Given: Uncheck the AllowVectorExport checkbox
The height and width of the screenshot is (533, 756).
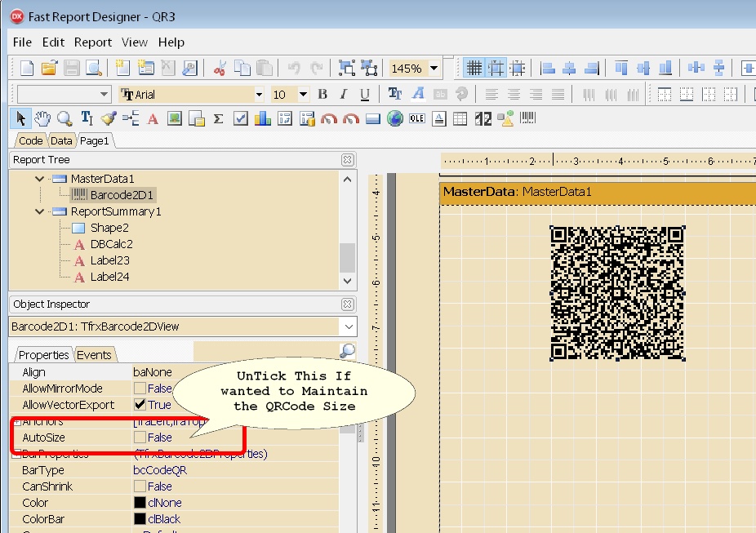Looking at the screenshot, I should coord(140,405).
